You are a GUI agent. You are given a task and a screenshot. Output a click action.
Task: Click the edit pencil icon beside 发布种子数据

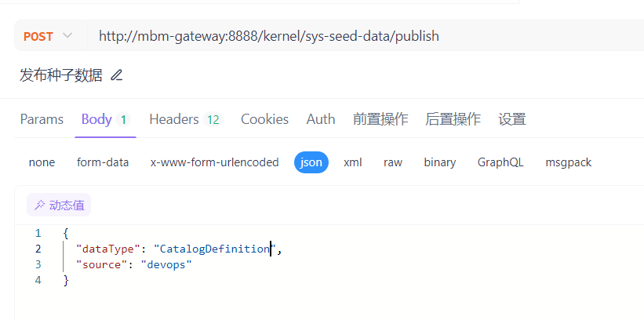coord(117,75)
